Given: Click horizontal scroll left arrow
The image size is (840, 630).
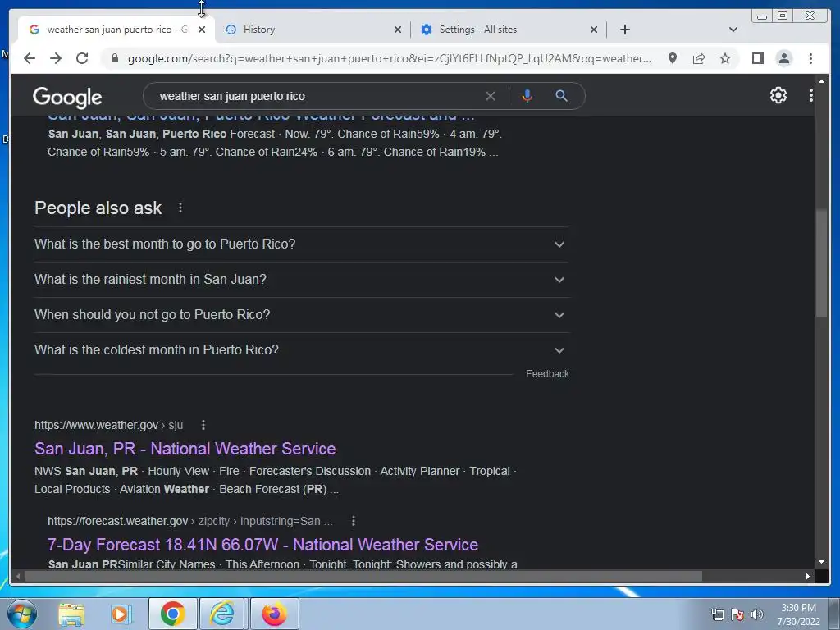Looking at the screenshot, I should [18, 577].
